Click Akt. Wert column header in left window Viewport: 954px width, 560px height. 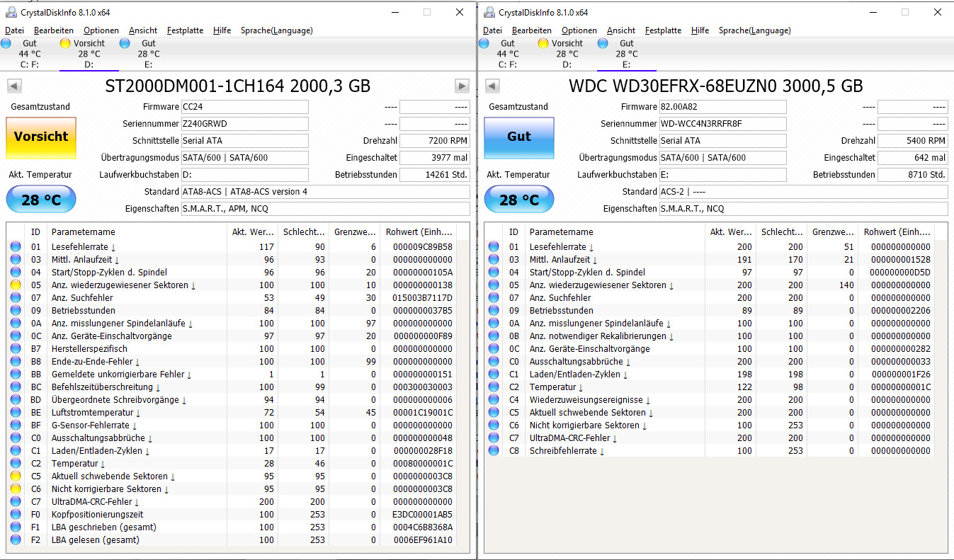(x=252, y=232)
